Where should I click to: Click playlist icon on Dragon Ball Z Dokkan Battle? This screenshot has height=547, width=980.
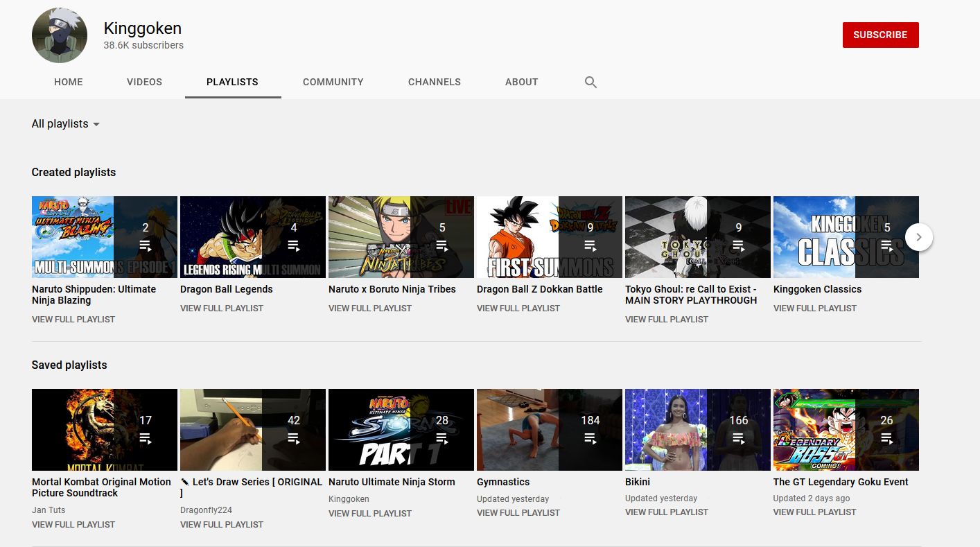(x=590, y=245)
